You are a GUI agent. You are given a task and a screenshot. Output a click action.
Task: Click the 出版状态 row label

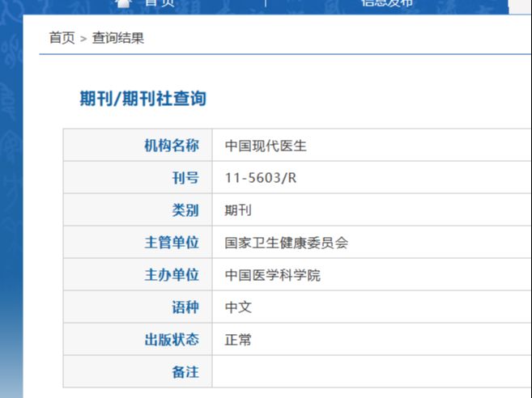click(172, 339)
